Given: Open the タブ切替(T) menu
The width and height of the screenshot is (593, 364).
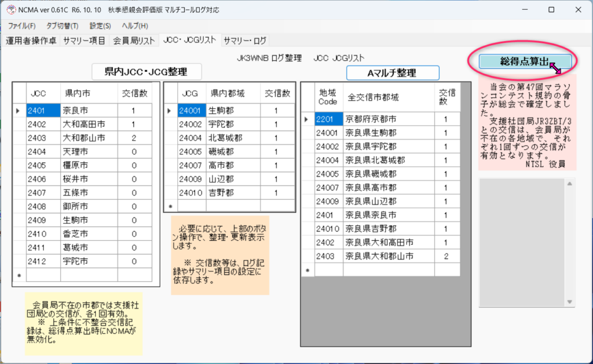Looking at the screenshot, I should coord(62,26).
